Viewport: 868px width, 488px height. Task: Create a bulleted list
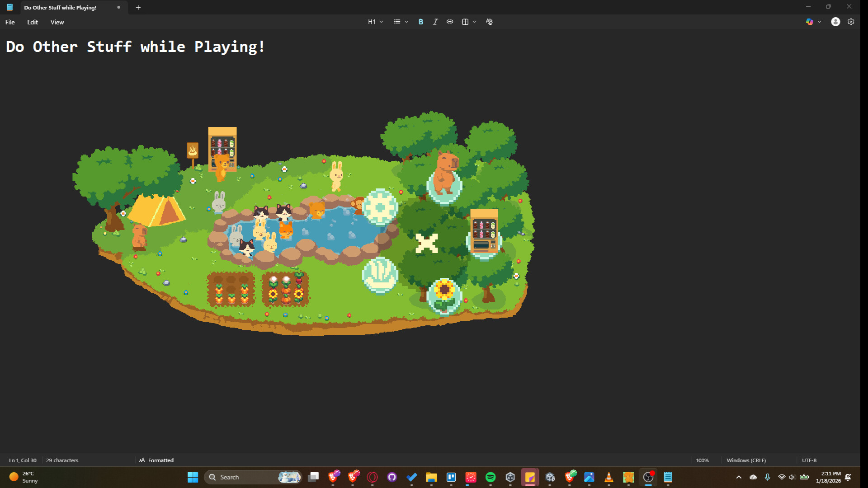[x=396, y=21]
